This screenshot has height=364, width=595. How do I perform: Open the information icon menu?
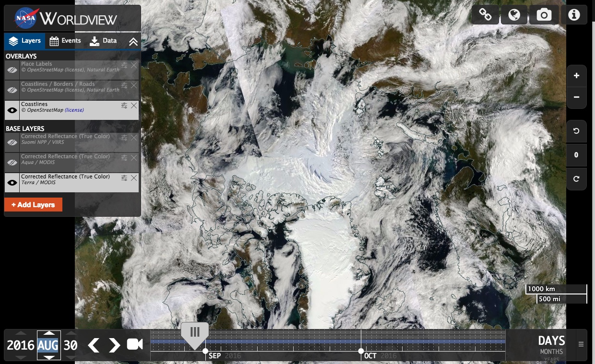[x=574, y=15]
